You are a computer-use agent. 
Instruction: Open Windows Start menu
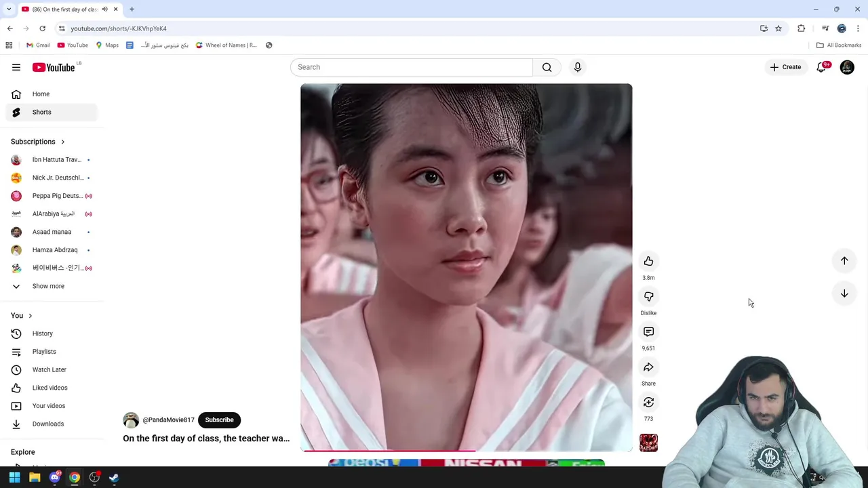point(14,477)
